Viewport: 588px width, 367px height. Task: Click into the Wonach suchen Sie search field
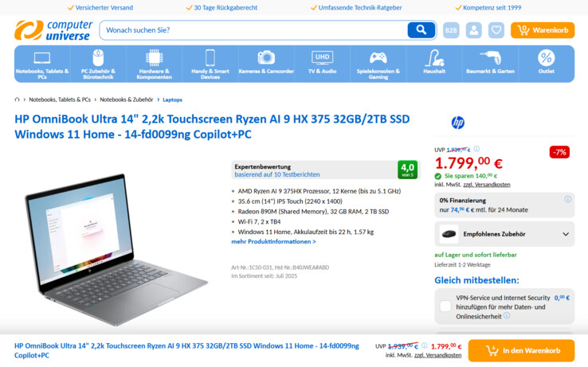point(253,30)
